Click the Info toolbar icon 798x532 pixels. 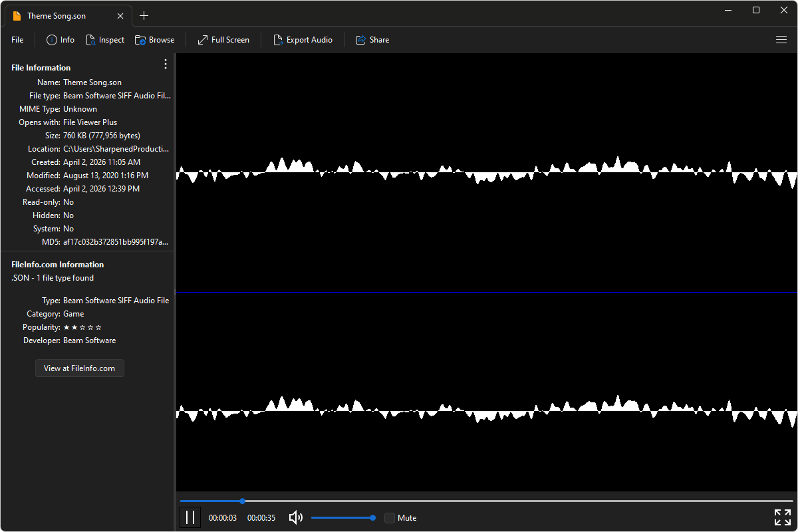click(x=52, y=40)
